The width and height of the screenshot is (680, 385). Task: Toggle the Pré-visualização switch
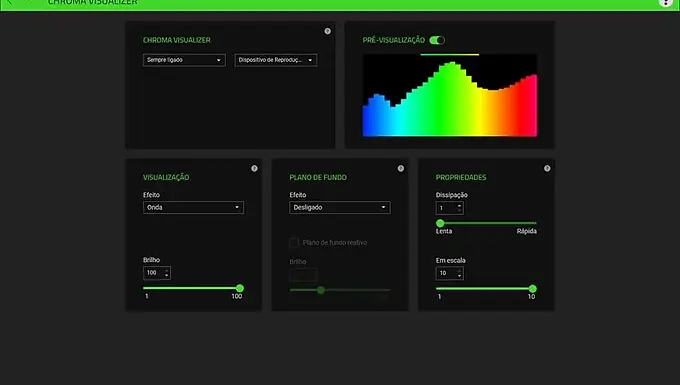(437, 40)
